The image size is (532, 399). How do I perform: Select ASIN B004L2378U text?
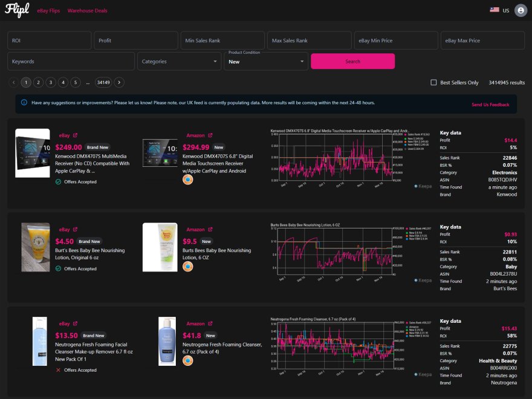(503, 274)
